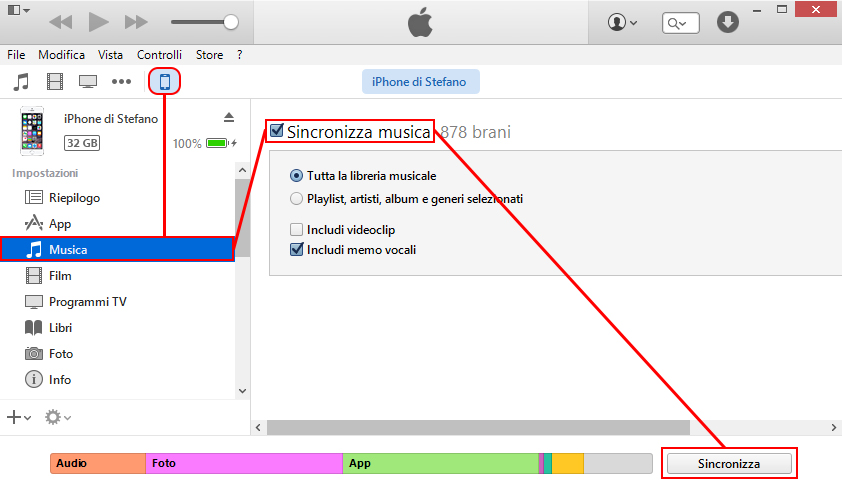Click the Audio segment of the storage bar
Viewport: 842px width, 491px height.
point(98,464)
